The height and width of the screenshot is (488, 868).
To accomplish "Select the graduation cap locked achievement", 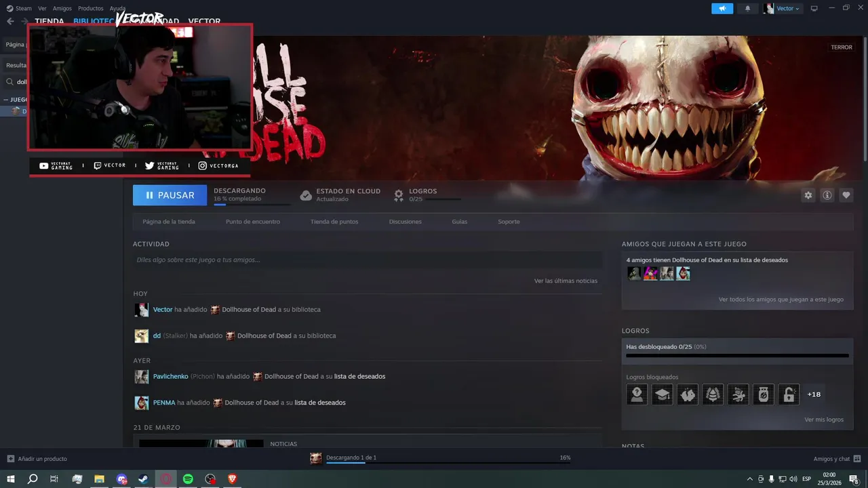I will pyautogui.click(x=662, y=394).
